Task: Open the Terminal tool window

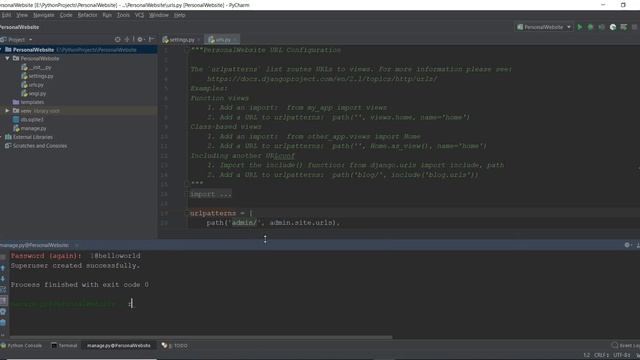Action: coord(64,346)
